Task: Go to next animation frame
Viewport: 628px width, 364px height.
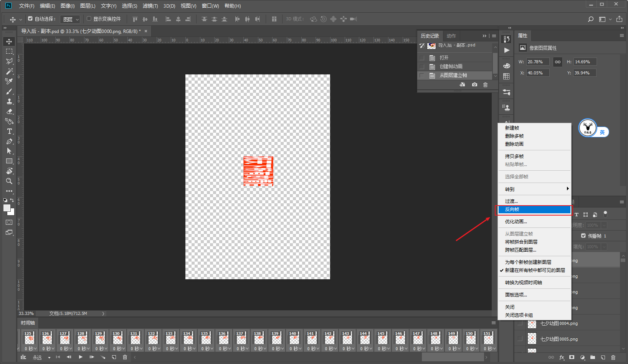Action: coord(92,357)
